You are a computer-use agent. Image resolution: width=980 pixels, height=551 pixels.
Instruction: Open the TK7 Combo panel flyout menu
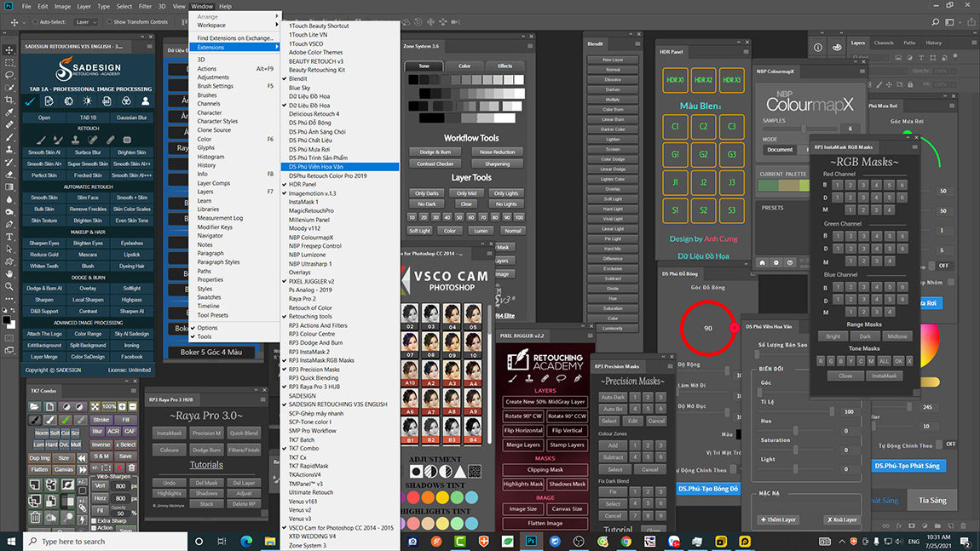133,390
